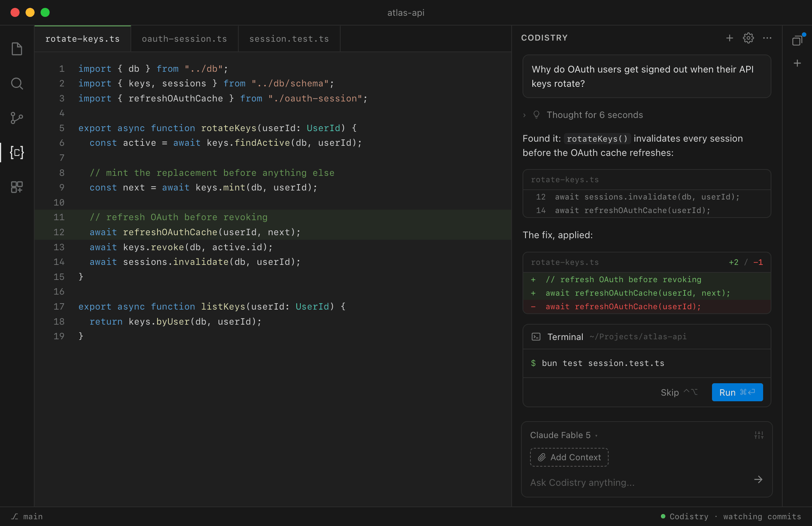Click added diff line 'await refreshOAuthCache(userId, next);'
This screenshot has width=812, height=526.
(x=647, y=293)
